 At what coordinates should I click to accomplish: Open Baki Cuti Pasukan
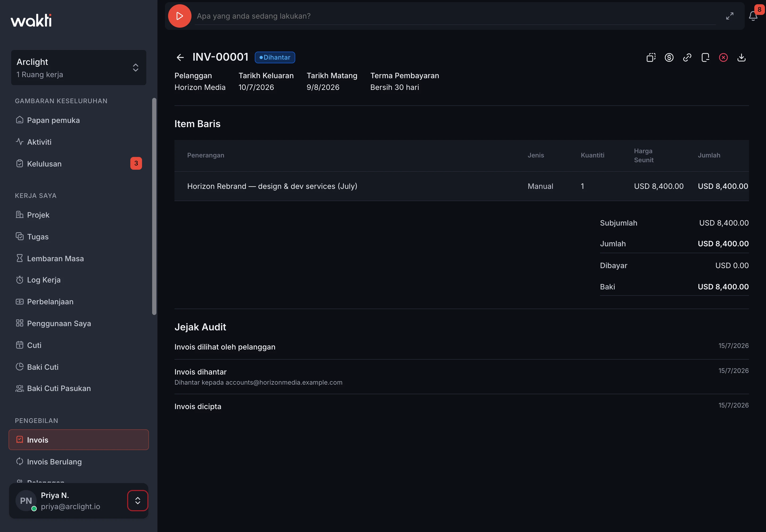pyautogui.click(x=79, y=388)
